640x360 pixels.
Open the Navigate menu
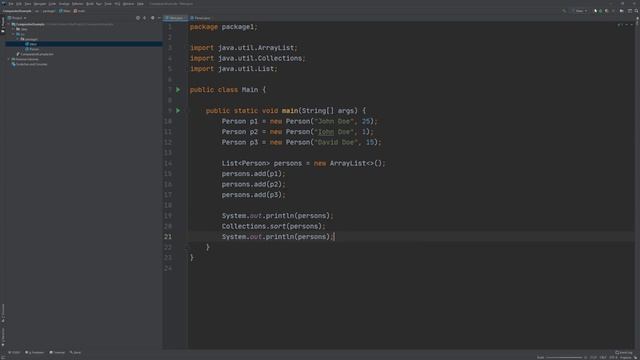(40, 4)
